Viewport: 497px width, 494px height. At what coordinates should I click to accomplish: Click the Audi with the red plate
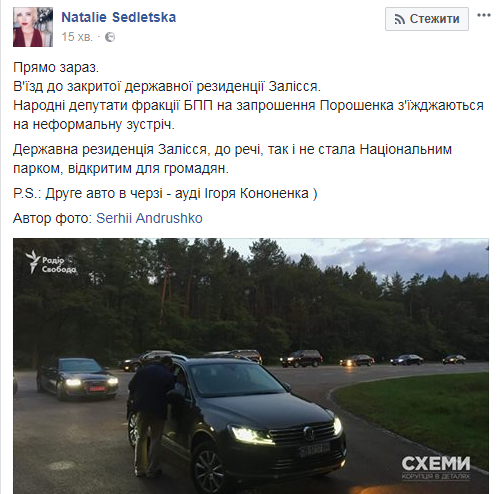pyautogui.click(x=78, y=379)
